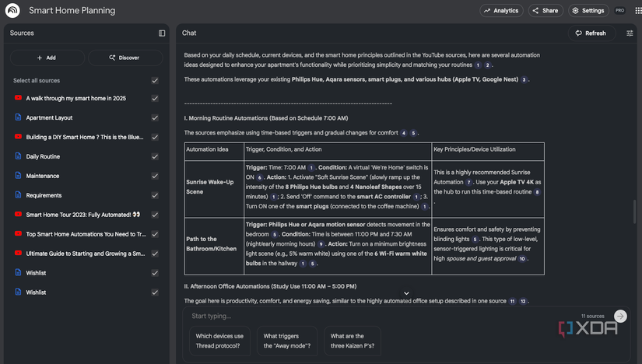This screenshot has height=364, width=642.
Task: Open citation 6 after the 'We're Home' switch ON
Action: tap(259, 177)
